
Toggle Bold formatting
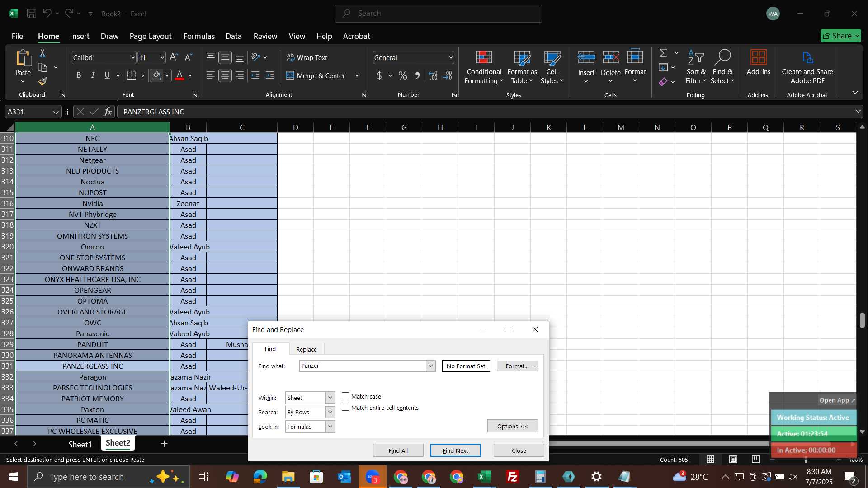[79, 75]
